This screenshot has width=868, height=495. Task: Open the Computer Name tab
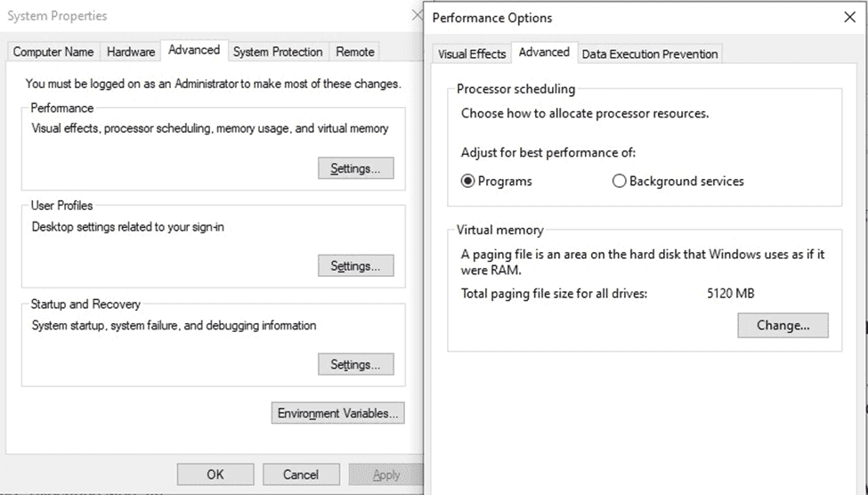pos(53,52)
